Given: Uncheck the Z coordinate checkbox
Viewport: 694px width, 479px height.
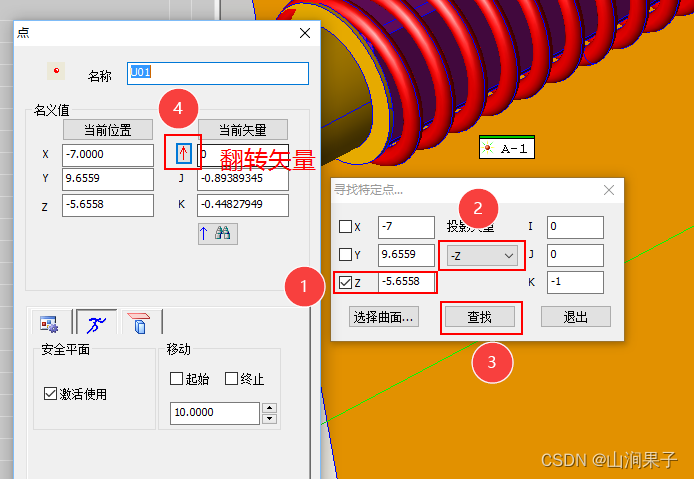Looking at the screenshot, I should click(345, 282).
